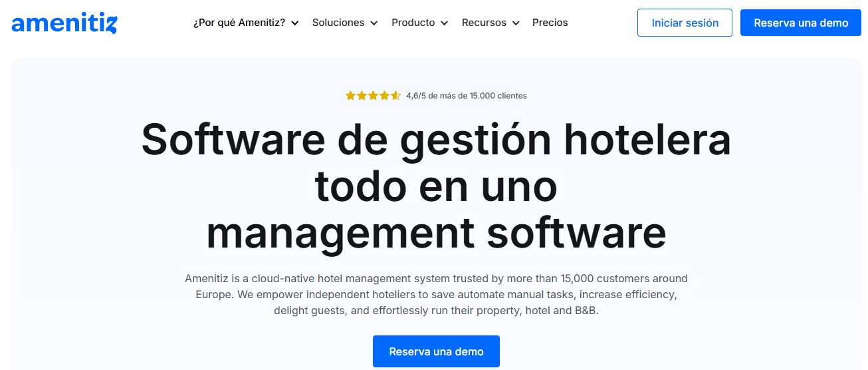Click the star rating icons

pyautogui.click(x=373, y=96)
